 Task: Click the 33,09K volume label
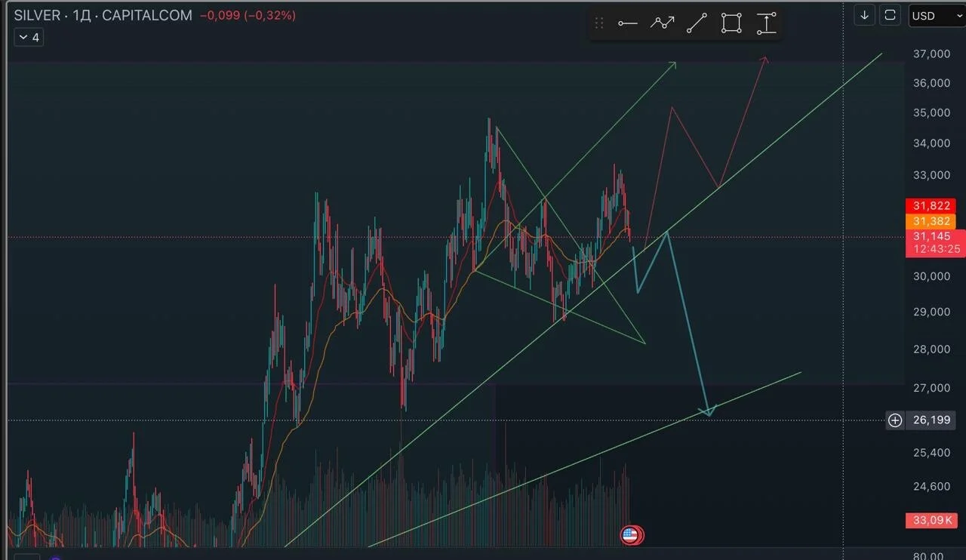[x=932, y=520]
